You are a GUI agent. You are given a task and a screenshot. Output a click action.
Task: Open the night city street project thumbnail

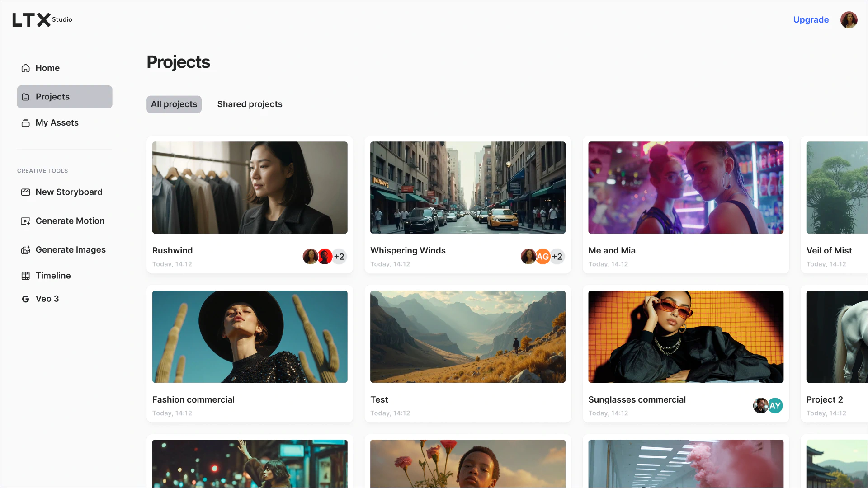pos(250,464)
